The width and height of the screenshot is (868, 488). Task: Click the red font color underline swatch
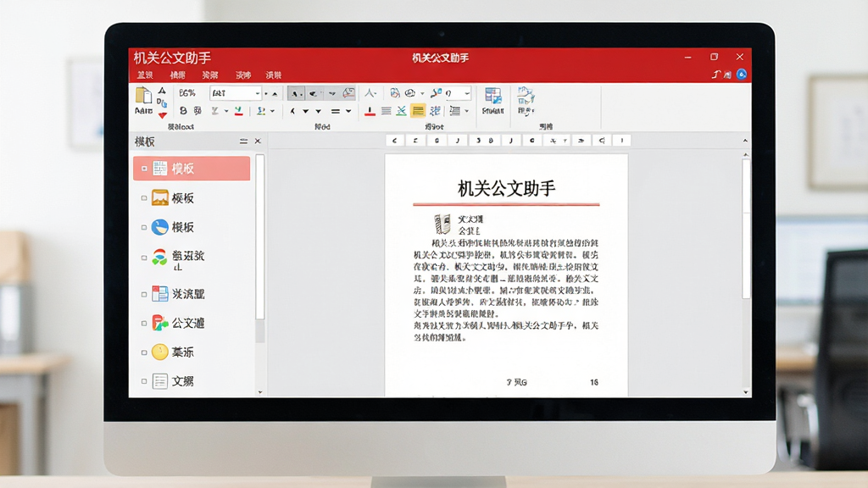(370, 111)
